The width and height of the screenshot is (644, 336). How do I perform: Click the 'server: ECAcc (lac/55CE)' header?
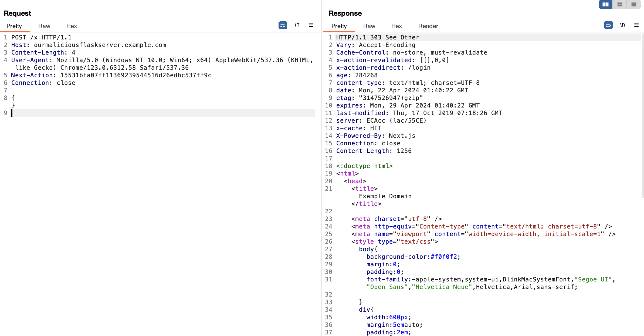pyautogui.click(x=381, y=120)
